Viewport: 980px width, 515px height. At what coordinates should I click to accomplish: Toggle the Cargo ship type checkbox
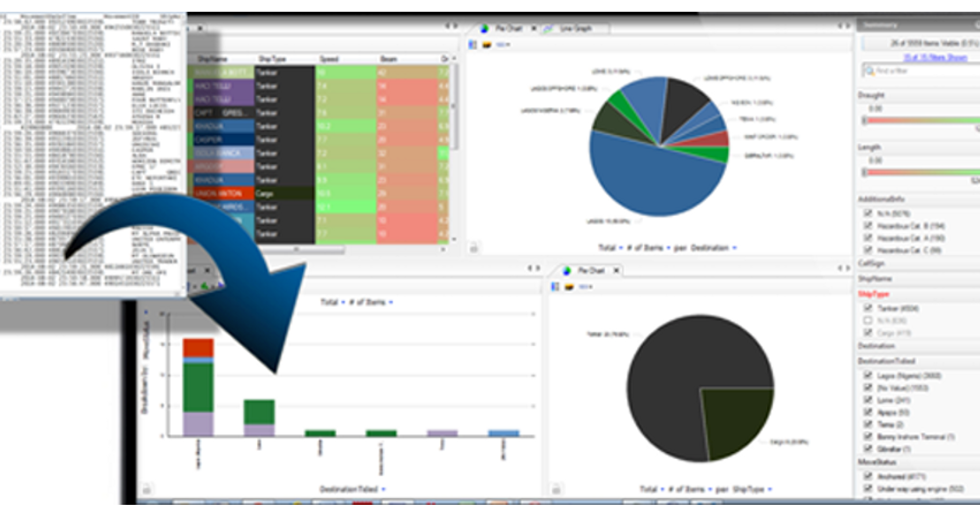click(868, 332)
